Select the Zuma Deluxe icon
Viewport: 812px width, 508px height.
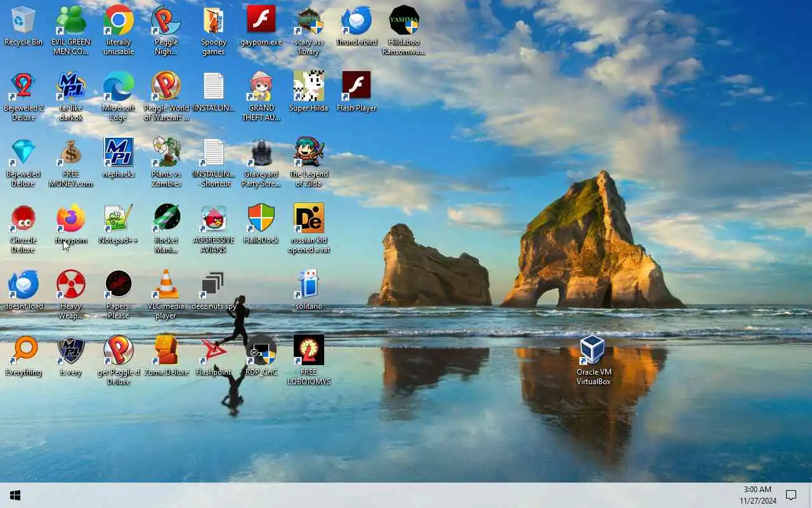[x=166, y=351]
